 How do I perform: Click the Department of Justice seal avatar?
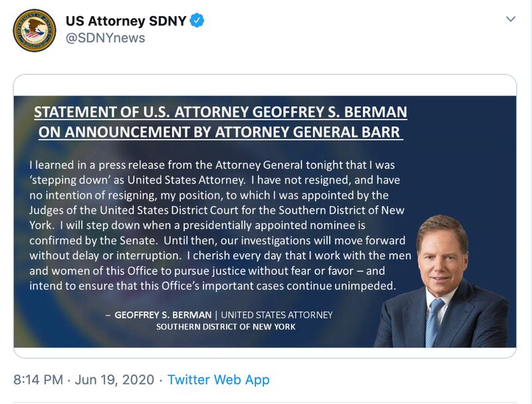[35, 30]
